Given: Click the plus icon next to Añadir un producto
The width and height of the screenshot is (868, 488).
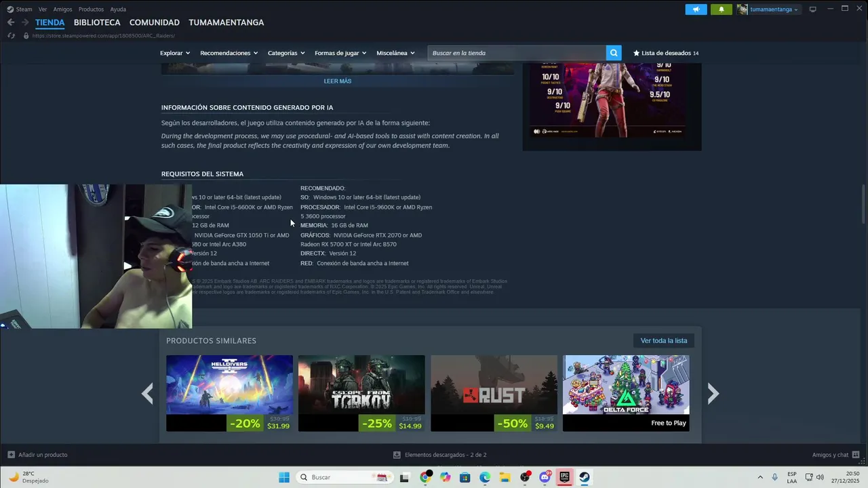Looking at the screenshot, I should click(x=11, y=455).
